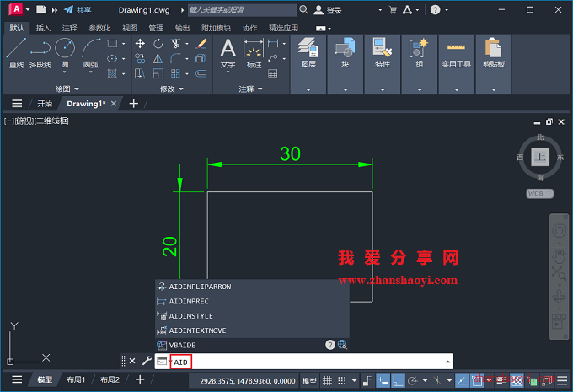Image resolution: width=573 pixels, height=392 pixels.
Task: Activate the Trim scissors tool
Action: tap(175, 44)
